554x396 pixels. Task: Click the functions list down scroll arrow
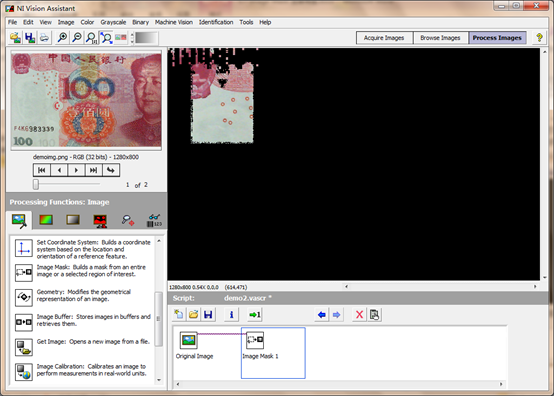pos(159,380)
